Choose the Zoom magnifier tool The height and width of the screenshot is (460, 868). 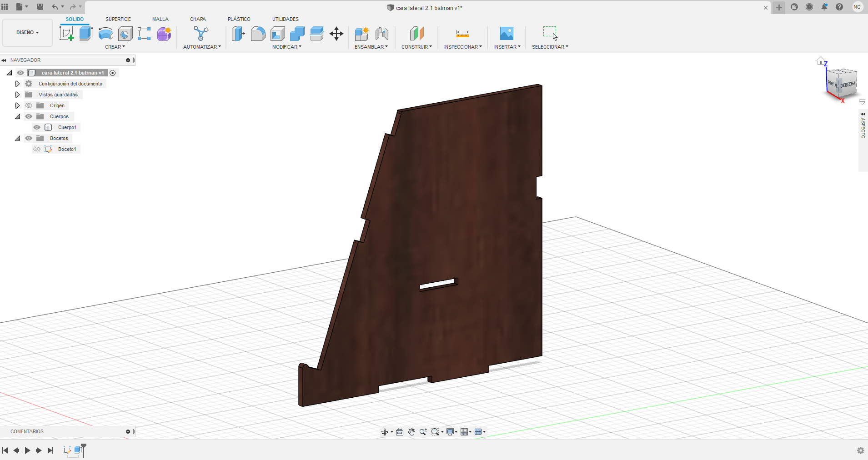[423, 432]
